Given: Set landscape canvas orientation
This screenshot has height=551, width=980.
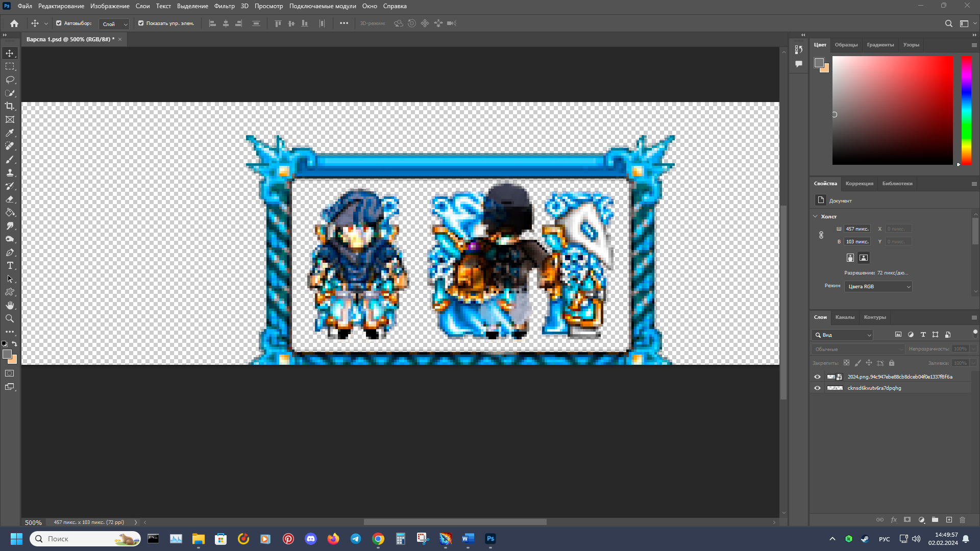Looking at the screenshot, I should click(x=864, y=258).
